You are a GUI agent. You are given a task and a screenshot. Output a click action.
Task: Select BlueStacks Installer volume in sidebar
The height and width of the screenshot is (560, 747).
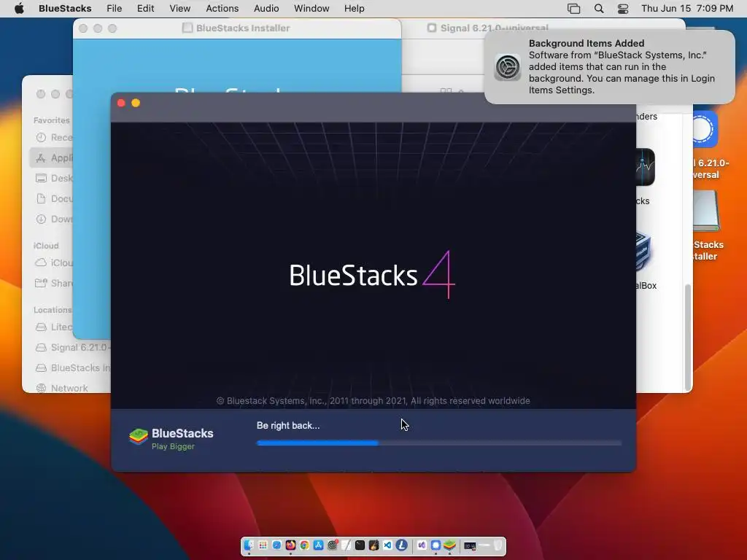(72, 367)
